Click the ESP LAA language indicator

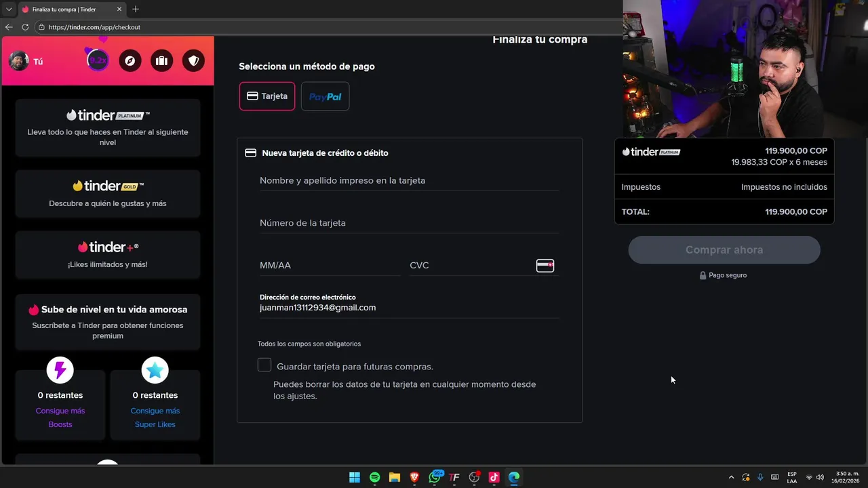(x=792, y=477)
